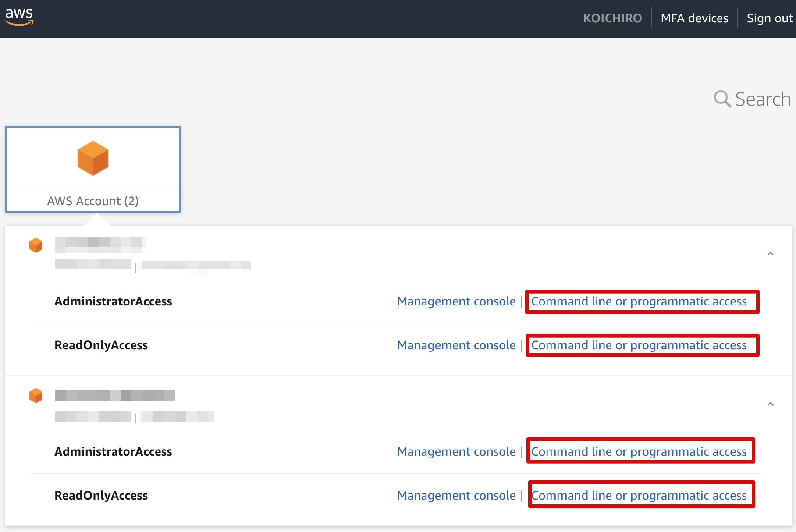
Task: Click second account's small cube icon
Action: [x=36, y=396]
